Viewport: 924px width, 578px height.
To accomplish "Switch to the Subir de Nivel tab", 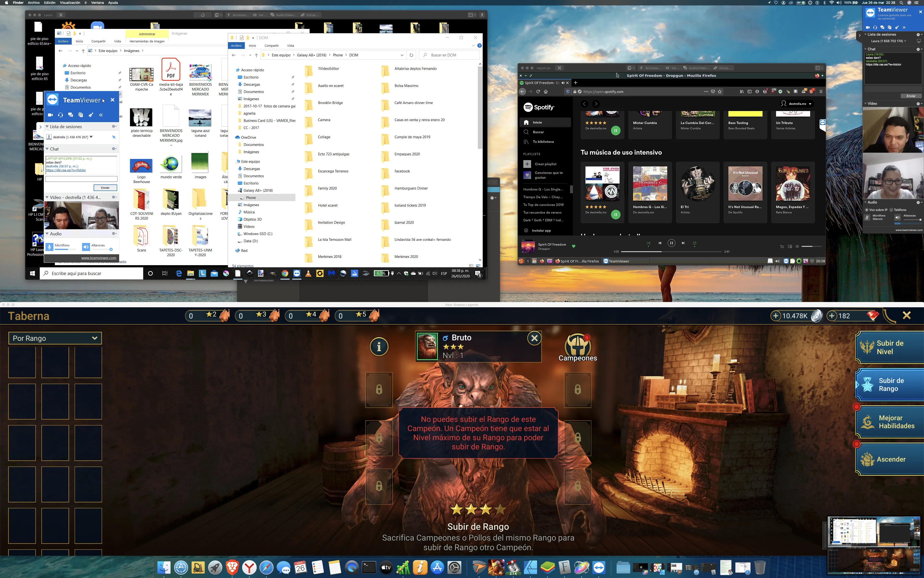I will (890, 348).
